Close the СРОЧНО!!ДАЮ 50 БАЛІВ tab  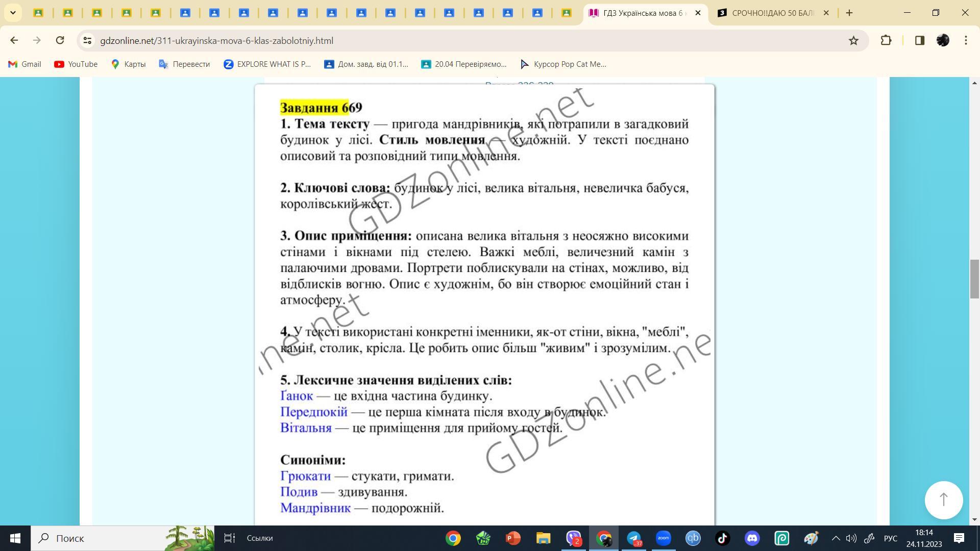click(826, 13)
